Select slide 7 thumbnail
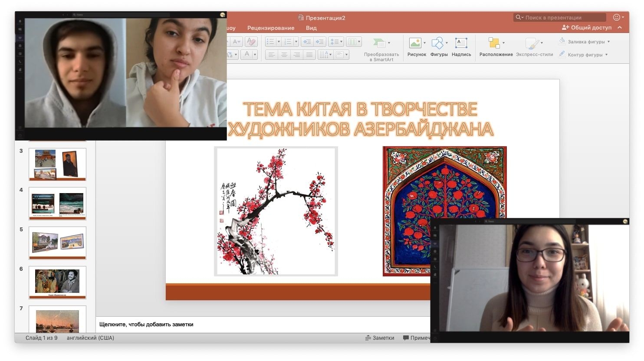The width and height of the screenshot is (644, 361). 57,319
